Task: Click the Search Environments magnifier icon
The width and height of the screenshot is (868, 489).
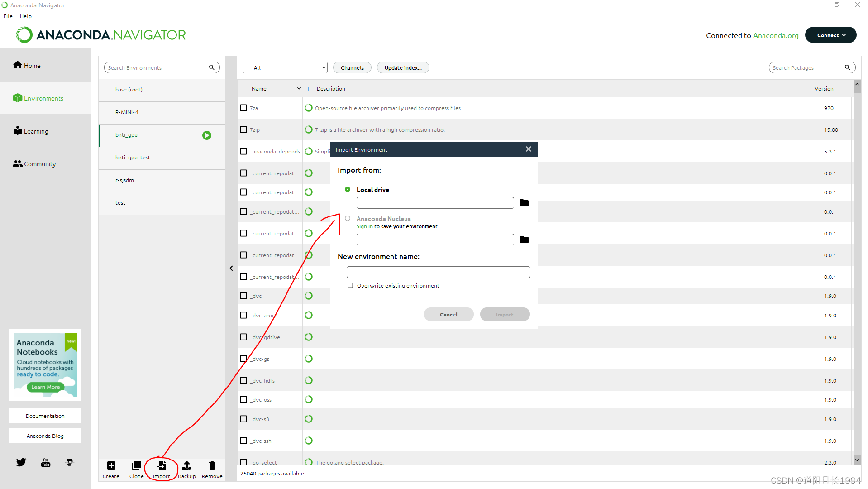Action: coord(211,67)
